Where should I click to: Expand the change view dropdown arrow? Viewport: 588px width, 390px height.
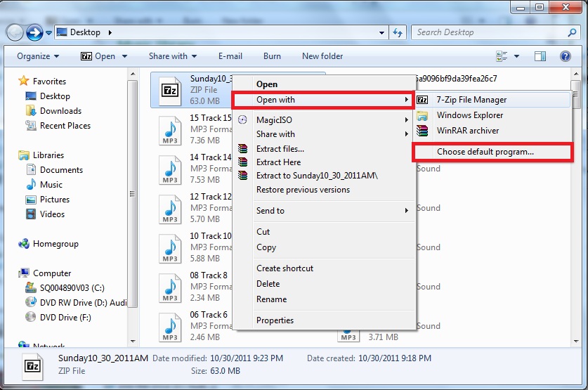point(517,56)
